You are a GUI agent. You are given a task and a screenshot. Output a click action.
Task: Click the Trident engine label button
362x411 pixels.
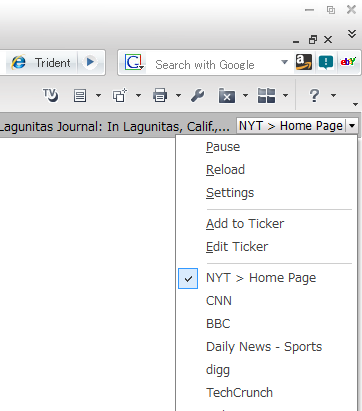[x=53, y=62]
